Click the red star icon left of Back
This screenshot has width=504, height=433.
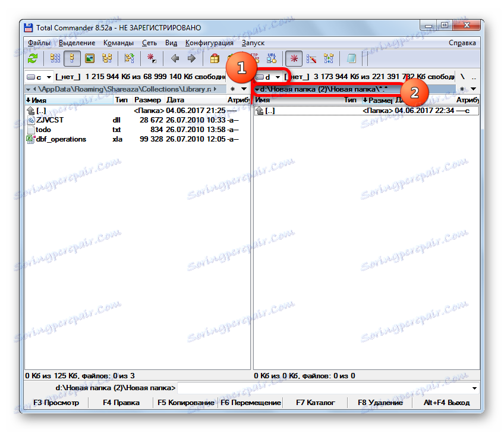[x=152, y=58]
